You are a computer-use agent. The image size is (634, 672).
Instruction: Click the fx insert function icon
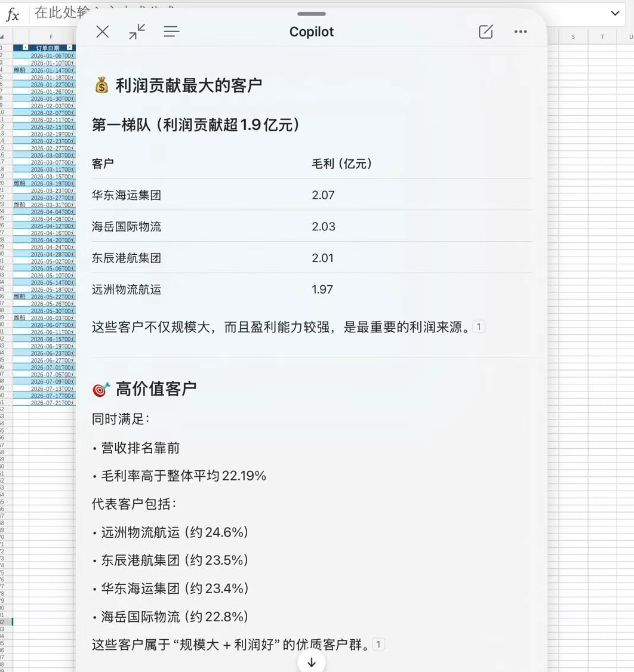(x=13, y=15)
